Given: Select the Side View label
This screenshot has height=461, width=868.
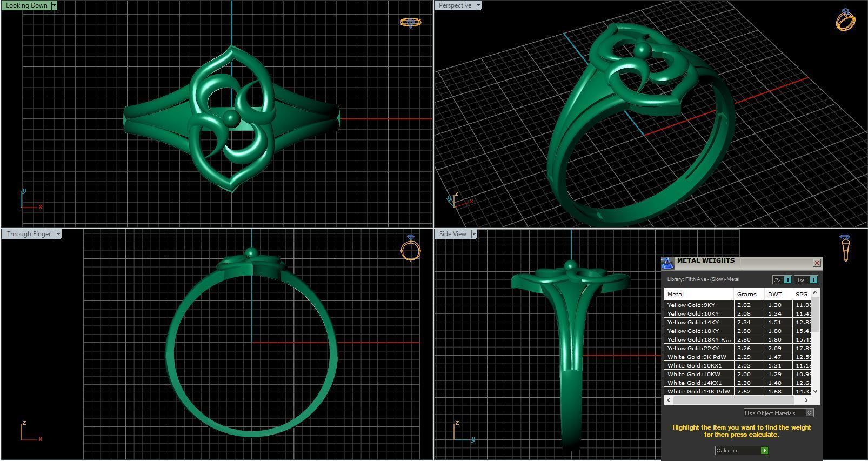Looking at the screenshot, I should click(x=453, y=234).
